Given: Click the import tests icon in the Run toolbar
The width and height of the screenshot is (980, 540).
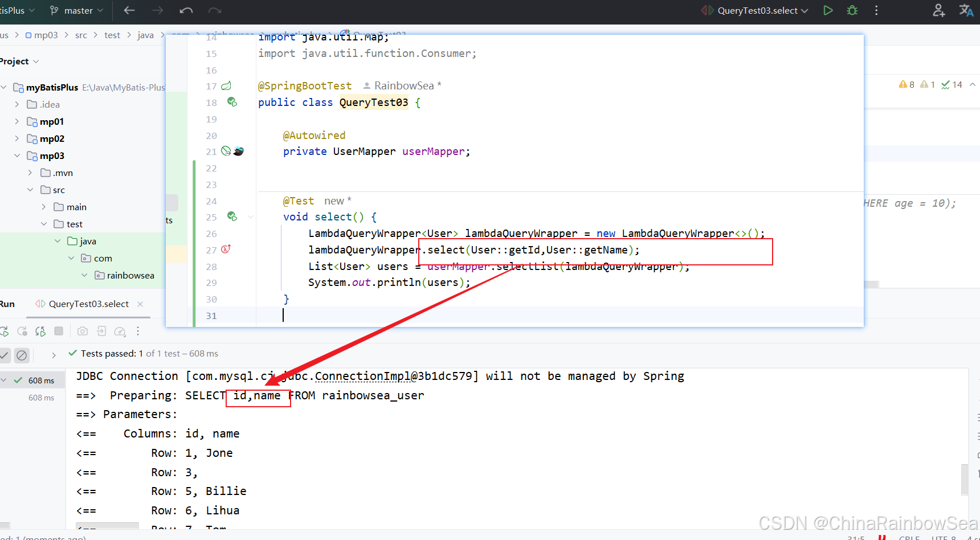Looking at the screenshot, I should tap(101, 331).
